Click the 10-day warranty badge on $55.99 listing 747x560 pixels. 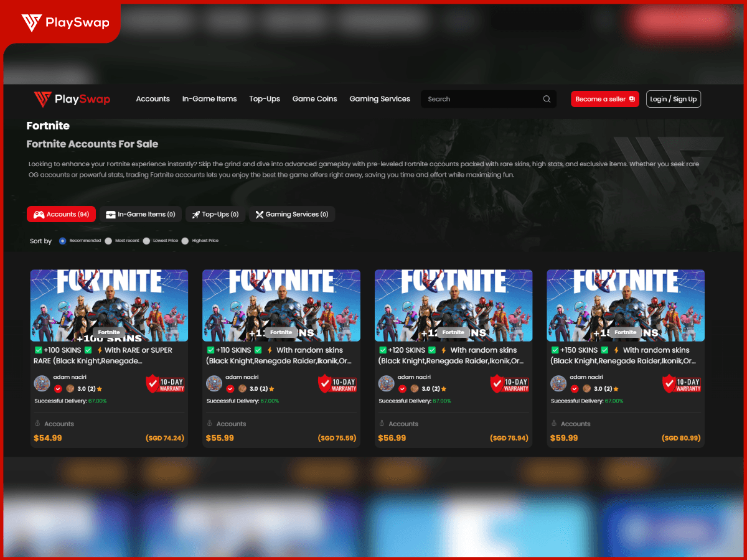click(337, 384)
